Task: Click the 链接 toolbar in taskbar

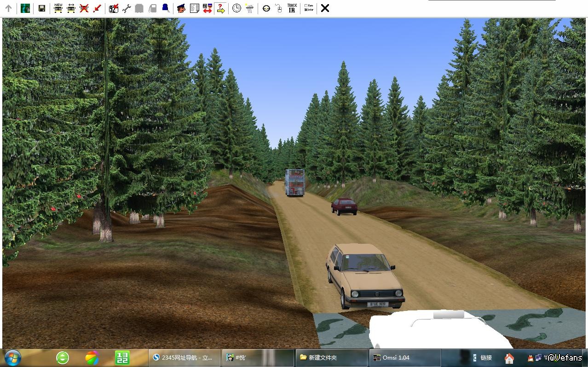Action: click(x=486, y=357)
